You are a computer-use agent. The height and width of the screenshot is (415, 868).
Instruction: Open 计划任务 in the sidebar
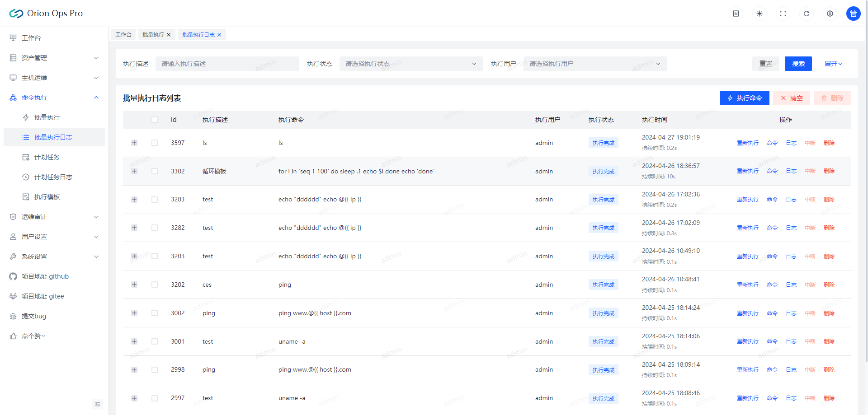click(54, 157)
